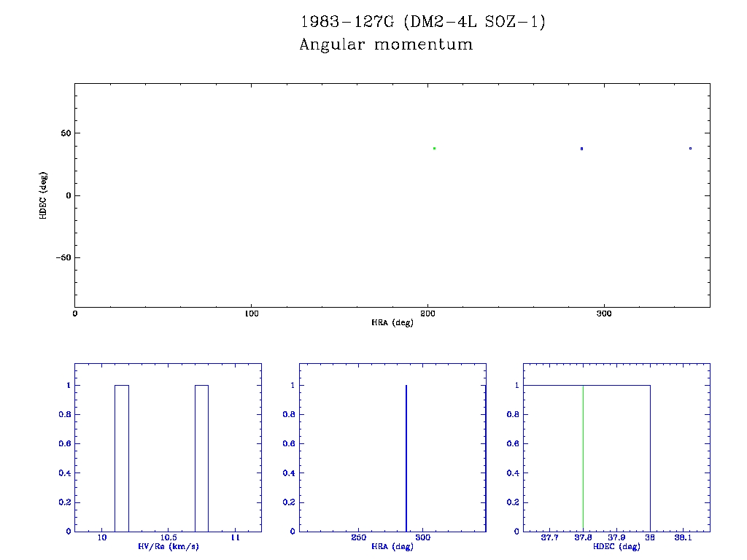Click the "HV/Re (km/s)" axis label
This screenshot has width=747, height=560.
[168, 547]
